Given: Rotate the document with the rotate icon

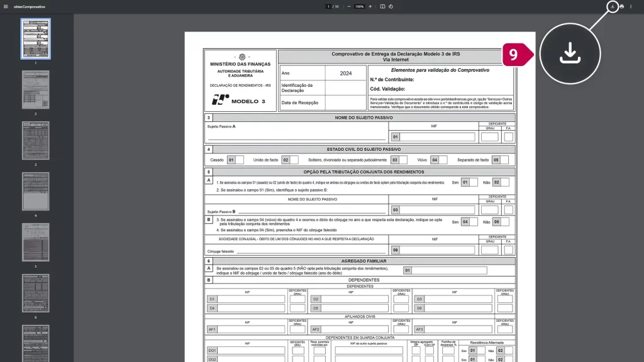Looking at the screenshot, I should (391, 7).
